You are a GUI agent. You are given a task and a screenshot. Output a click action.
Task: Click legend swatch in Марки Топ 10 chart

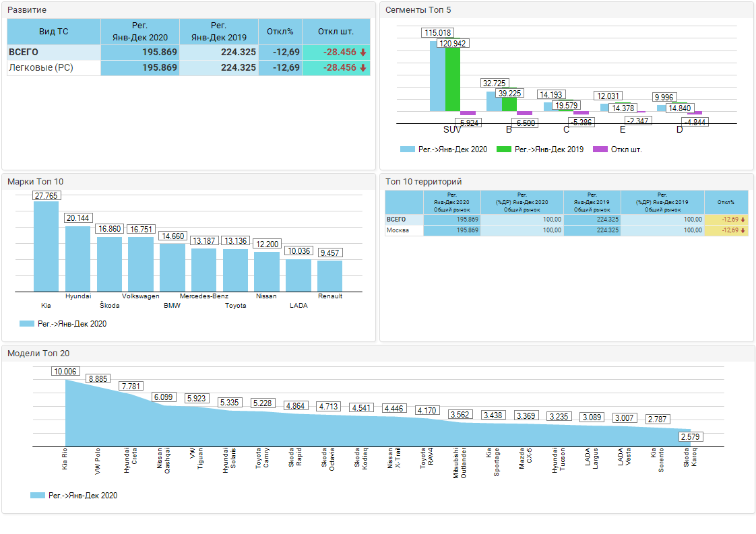pos(27,324)
